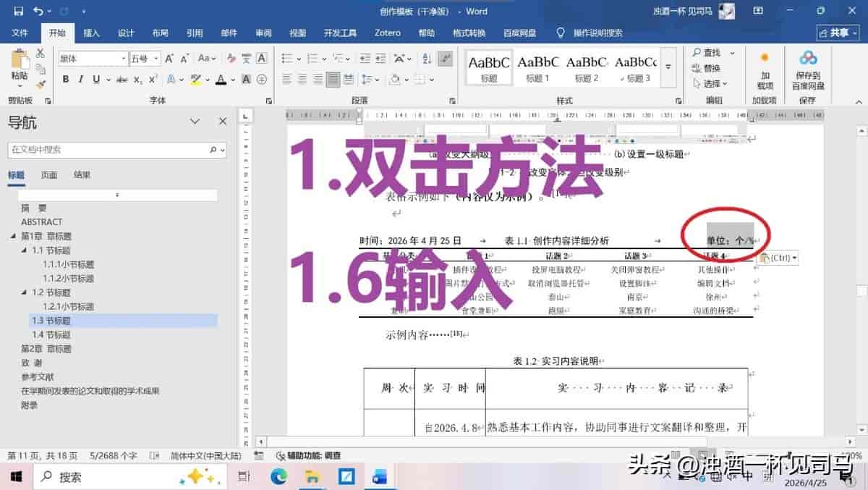The height and width of the screenshot is (490, 868).
Task: Switch to the Zotero ribbon tab
Action: pyautogui.click(x=388, y=33)
